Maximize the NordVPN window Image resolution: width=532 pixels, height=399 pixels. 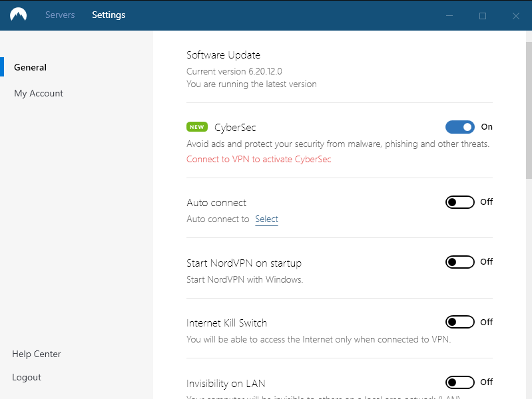[x=483, y=15]
